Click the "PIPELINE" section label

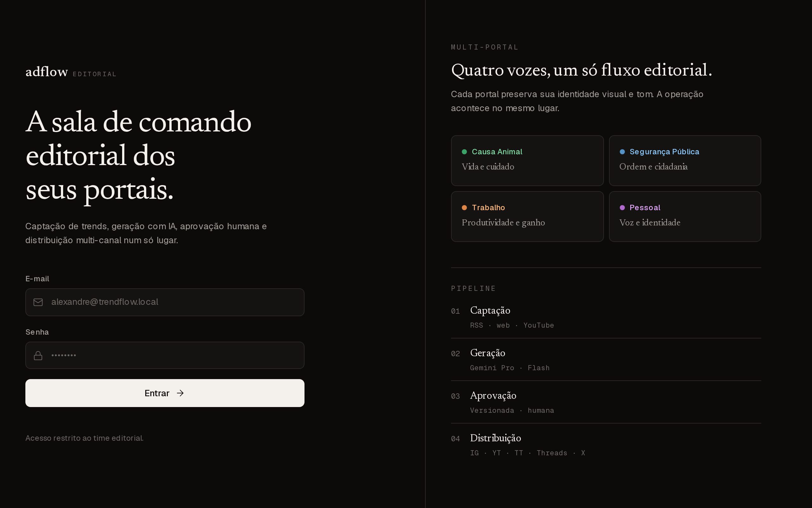point(473,288)
